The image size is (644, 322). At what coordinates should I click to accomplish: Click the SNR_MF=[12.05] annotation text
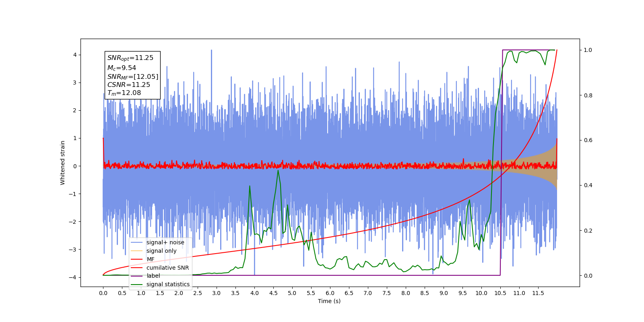pos(133,76)
